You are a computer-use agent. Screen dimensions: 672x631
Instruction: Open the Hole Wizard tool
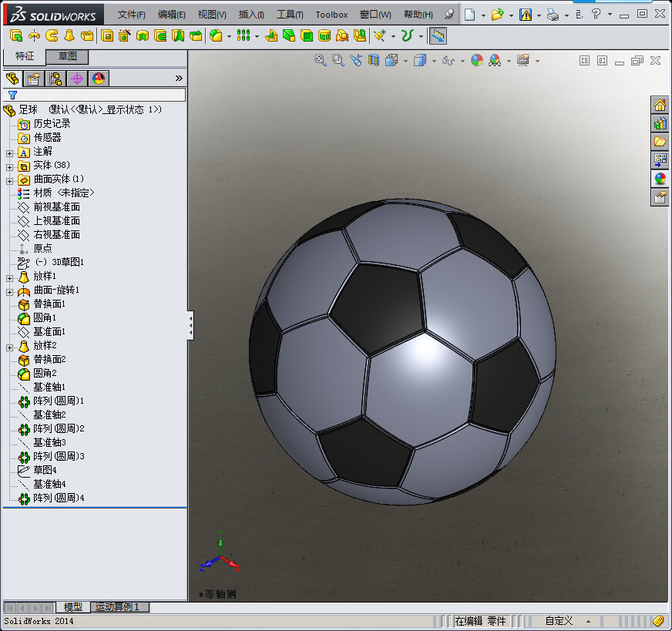[125, 36]
